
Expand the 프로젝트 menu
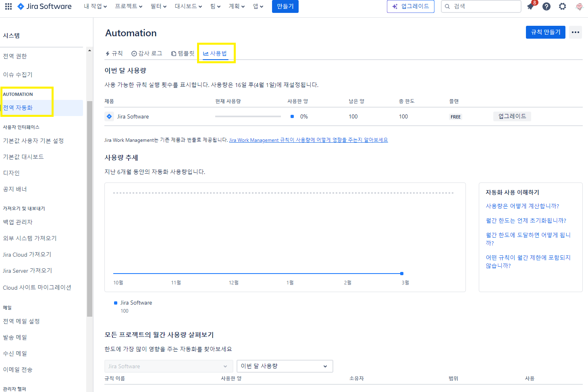tap(129, 6)
